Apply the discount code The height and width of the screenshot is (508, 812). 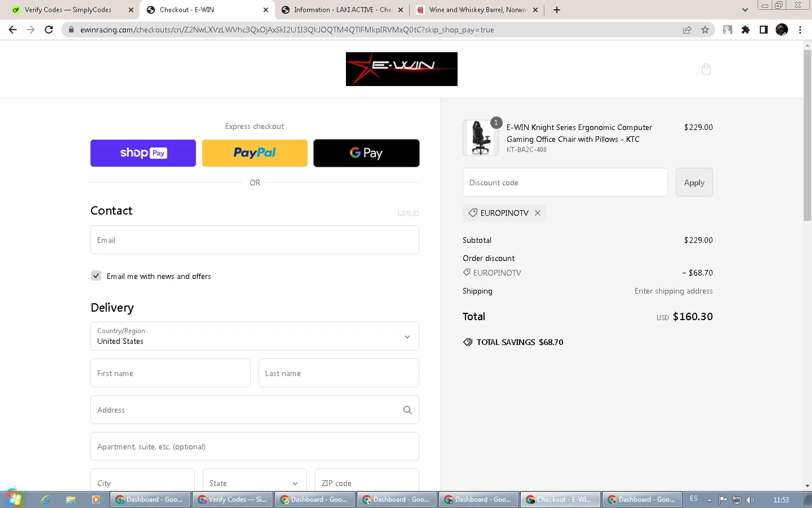[694, 183]
